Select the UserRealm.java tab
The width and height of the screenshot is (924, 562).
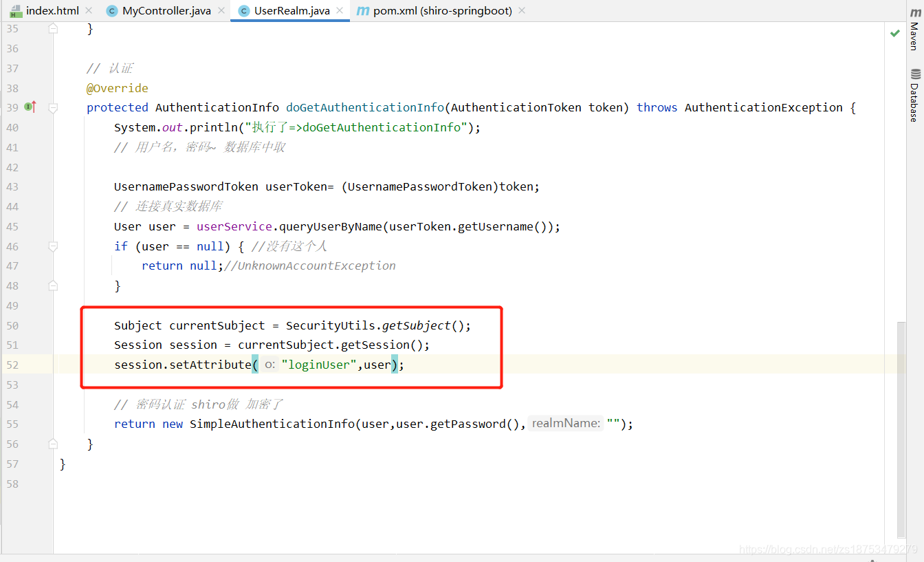point(291,11)
